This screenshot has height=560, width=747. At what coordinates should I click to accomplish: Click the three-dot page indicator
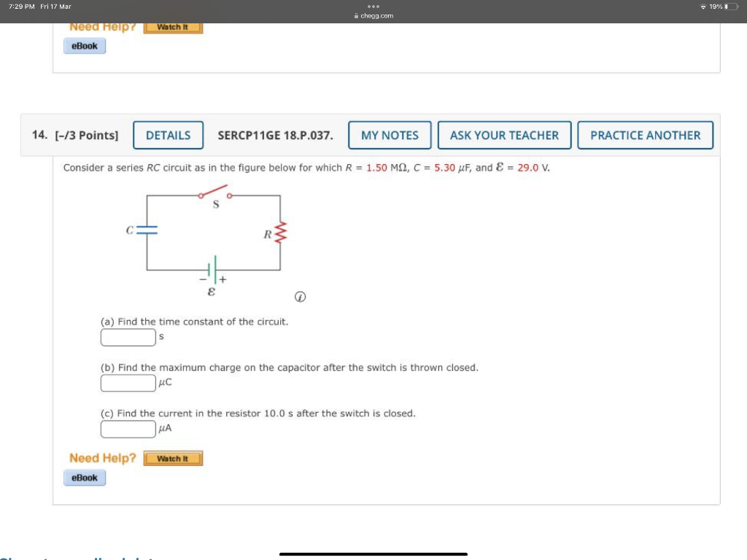373,7
